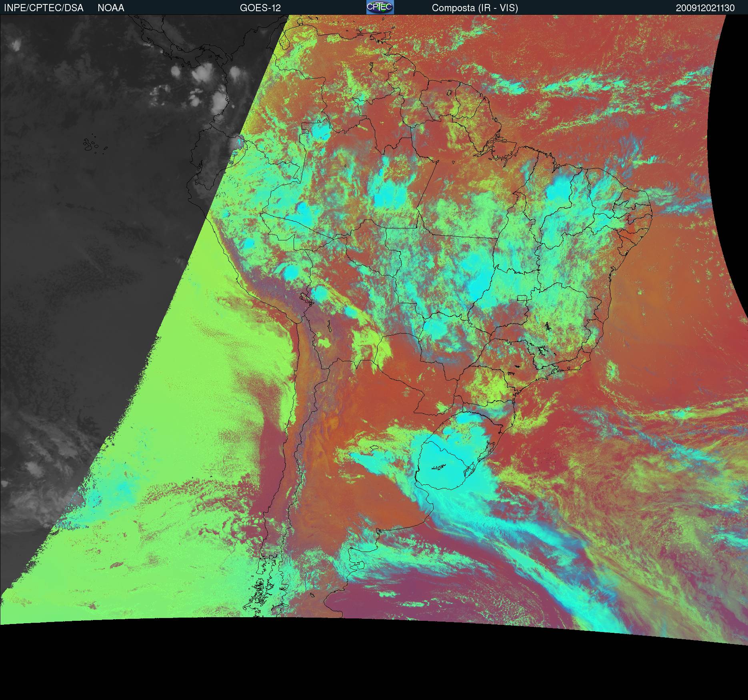
Task: Click the GOES-12 satellite name
Action: point(260,8)
